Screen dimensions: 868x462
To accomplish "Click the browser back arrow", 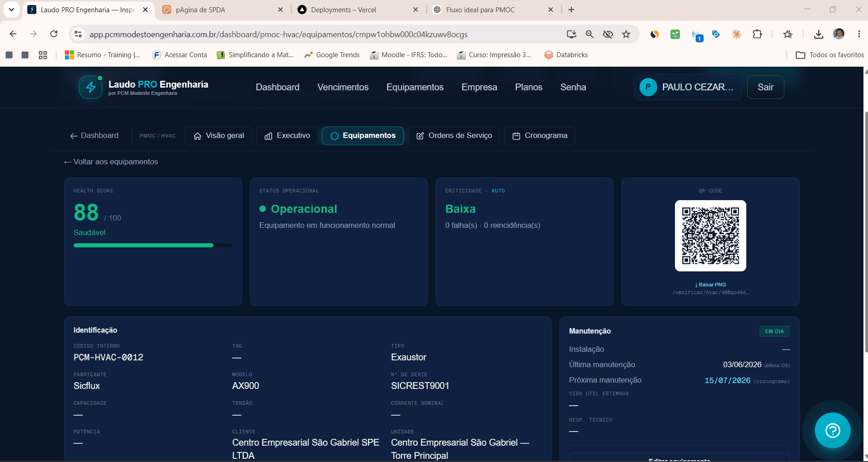I will point(13,34).
